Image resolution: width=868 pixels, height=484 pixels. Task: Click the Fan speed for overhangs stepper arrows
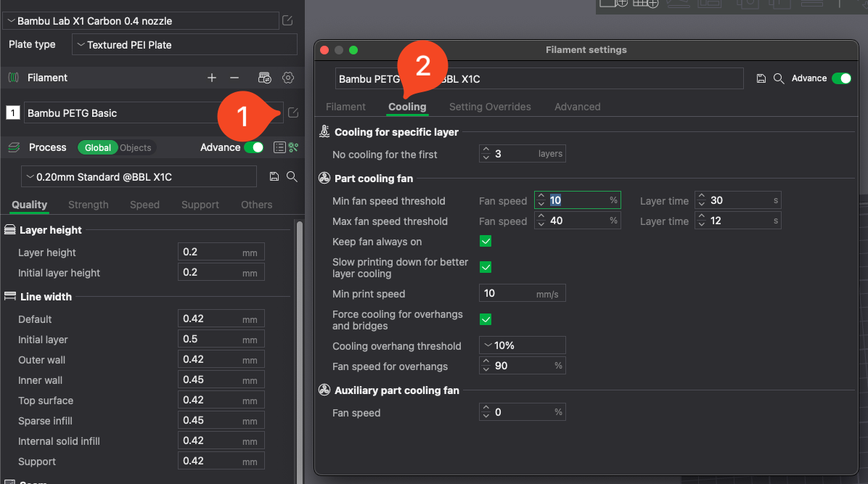pos(486,366)
